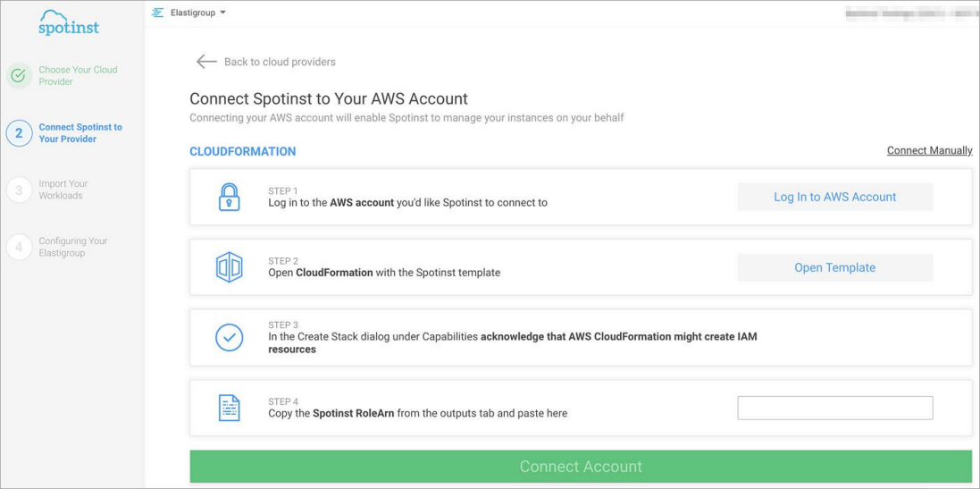Click the step 2 circle icon
The height and width of the screenshot is (489, 980).
point(19,133)
